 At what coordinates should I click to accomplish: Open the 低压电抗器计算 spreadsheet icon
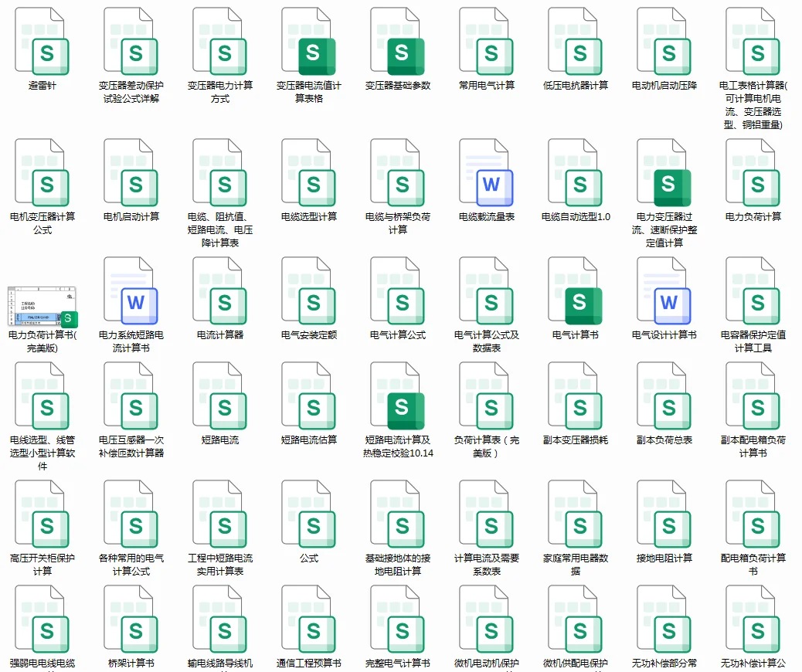[x=576, y=42]
